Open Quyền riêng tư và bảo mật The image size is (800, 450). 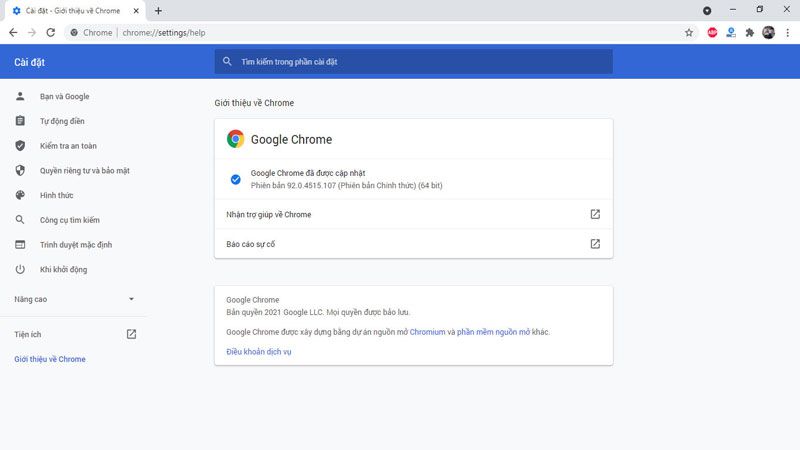tap(85, 170)
